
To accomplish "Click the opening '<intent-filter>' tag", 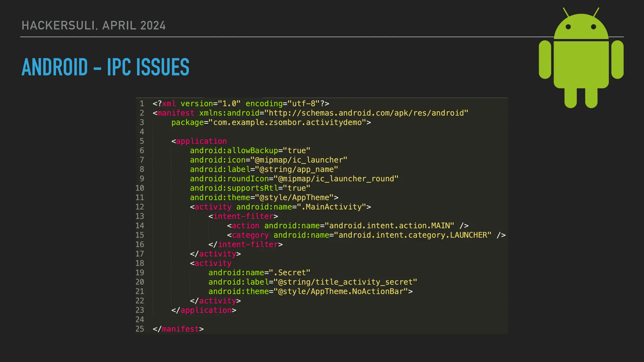I will (243, 216).
